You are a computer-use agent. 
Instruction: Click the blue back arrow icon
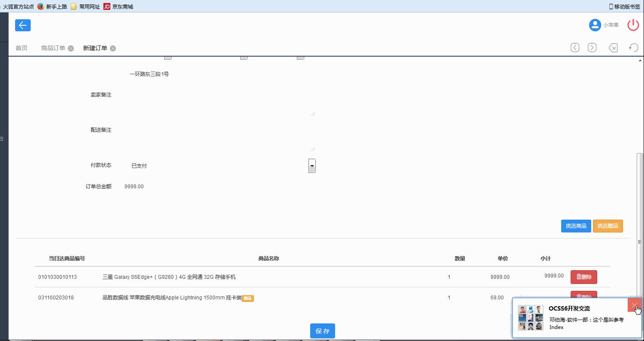23,25
